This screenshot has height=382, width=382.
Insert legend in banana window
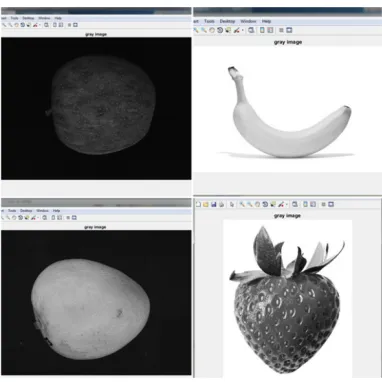[270, 30]
